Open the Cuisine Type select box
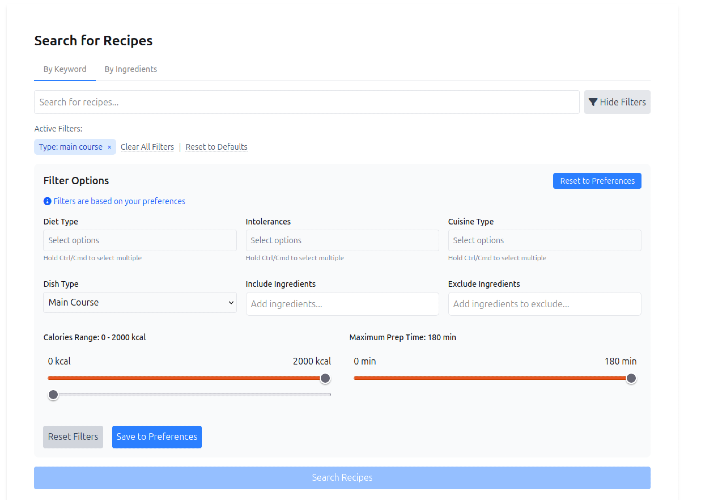The width and height of the screenshot is (701, 500). pyautogui.click(x=545, y=240)
